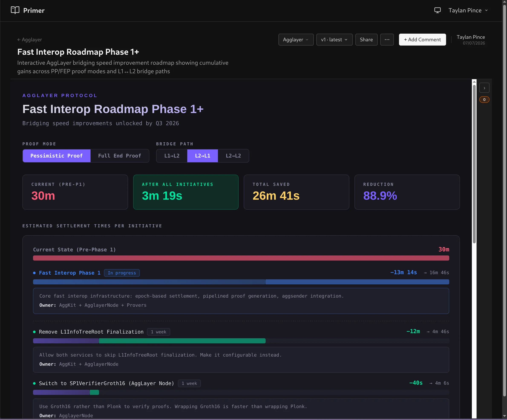Open the v1 · latest version dropdown
507x420 pixels.
point(334,40)
